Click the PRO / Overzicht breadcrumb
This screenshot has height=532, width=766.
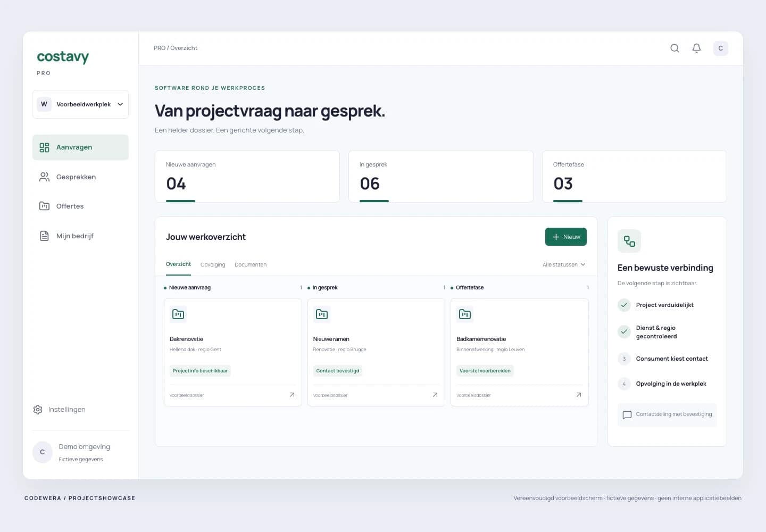176,48
